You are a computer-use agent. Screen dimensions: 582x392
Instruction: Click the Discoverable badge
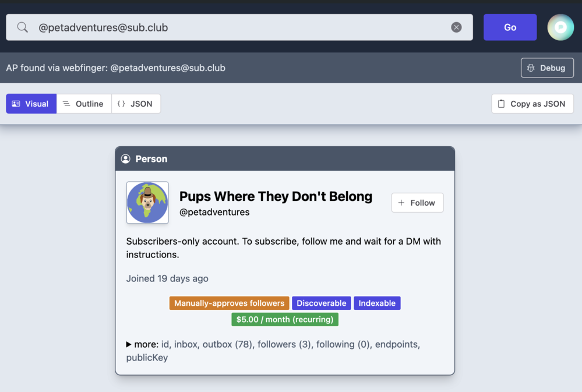coord(321,303)
